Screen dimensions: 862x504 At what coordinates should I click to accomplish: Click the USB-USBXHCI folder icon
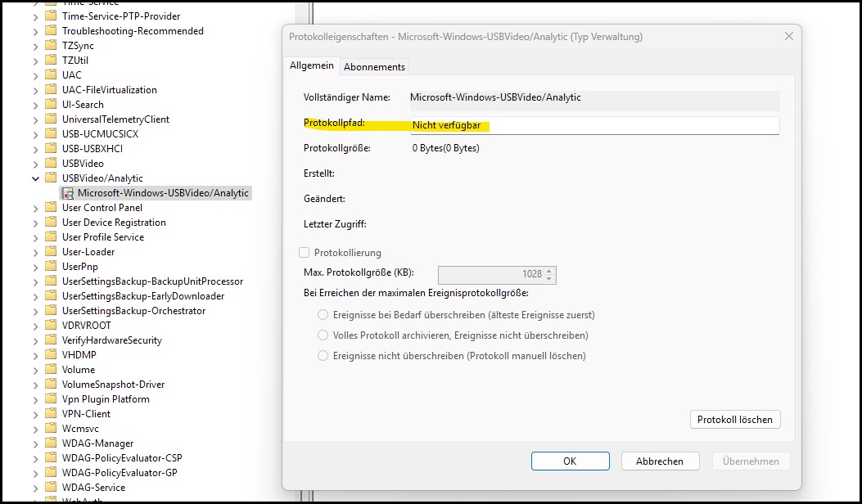[x=51, y=148]
